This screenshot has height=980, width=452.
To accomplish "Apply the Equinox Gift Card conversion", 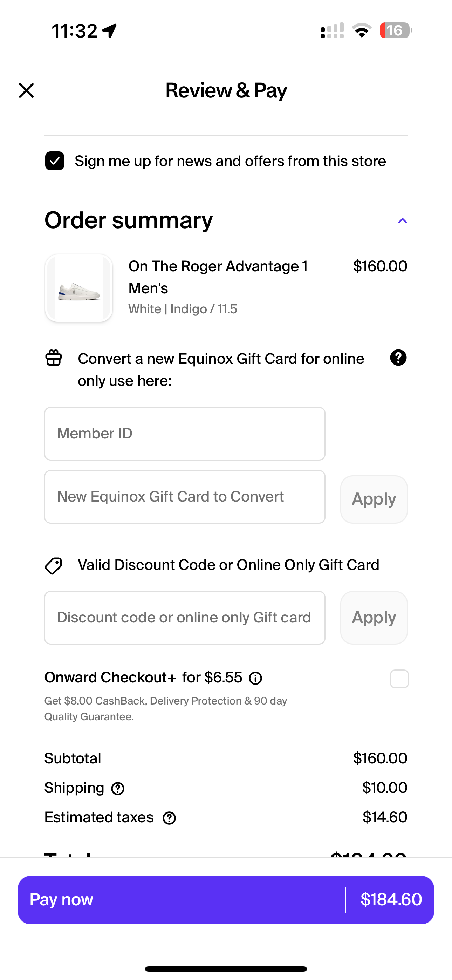I will click(374, 499).
